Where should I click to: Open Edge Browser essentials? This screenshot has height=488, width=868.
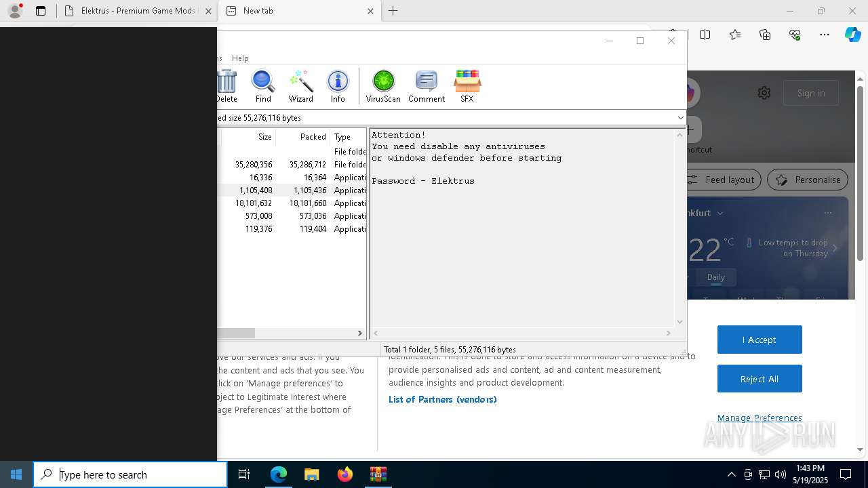tap(795, 35)
